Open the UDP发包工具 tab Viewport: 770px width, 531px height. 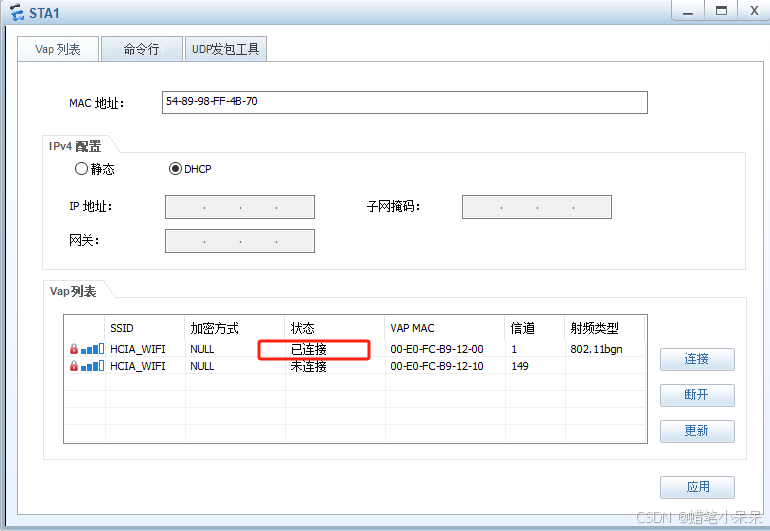pos(225,49)
